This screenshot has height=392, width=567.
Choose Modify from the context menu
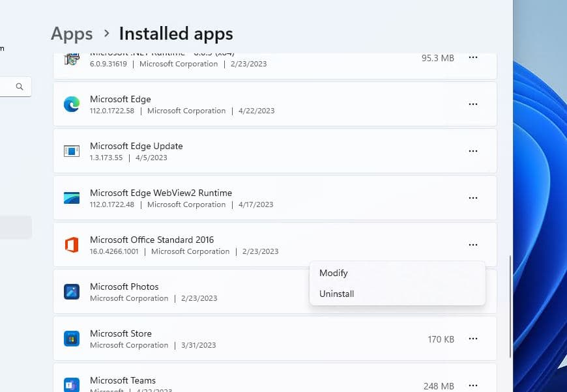tap(334, 273)
